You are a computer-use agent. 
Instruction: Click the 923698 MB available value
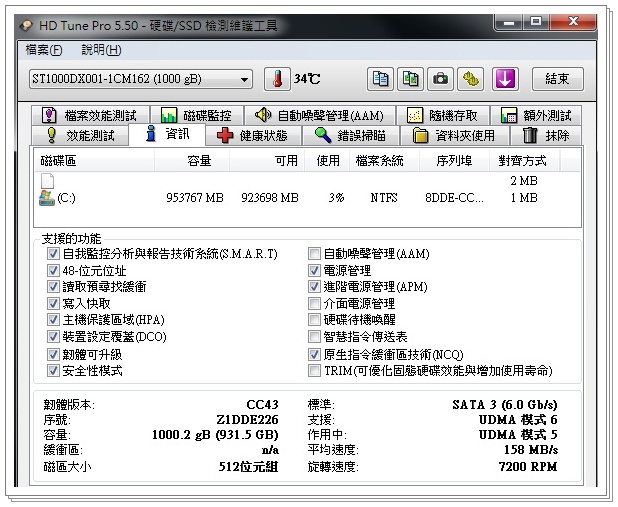[x=270, y=198]
